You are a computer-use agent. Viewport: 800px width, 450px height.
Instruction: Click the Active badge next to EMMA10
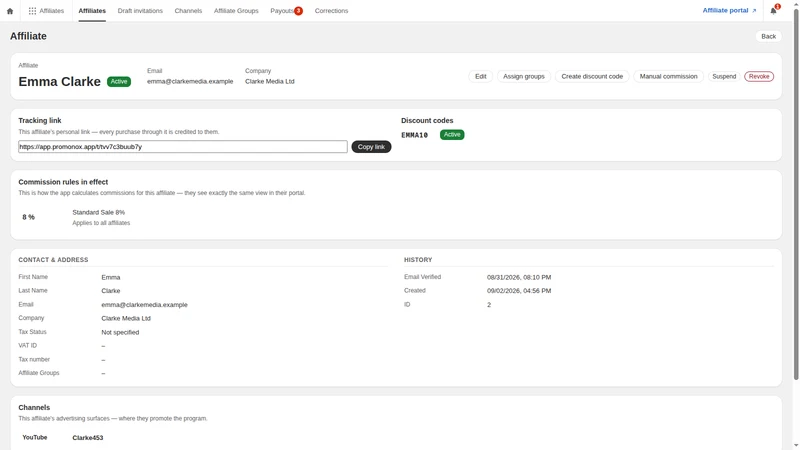coord(452,135)
